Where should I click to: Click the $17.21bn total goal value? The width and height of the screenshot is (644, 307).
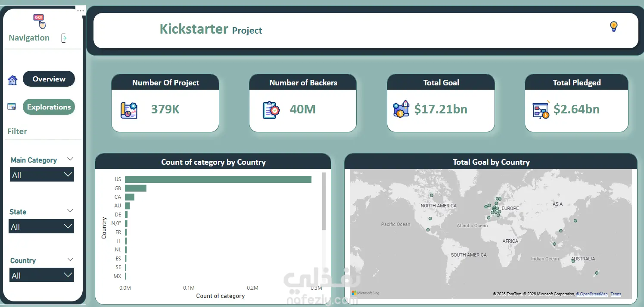(x=441, y=110)
